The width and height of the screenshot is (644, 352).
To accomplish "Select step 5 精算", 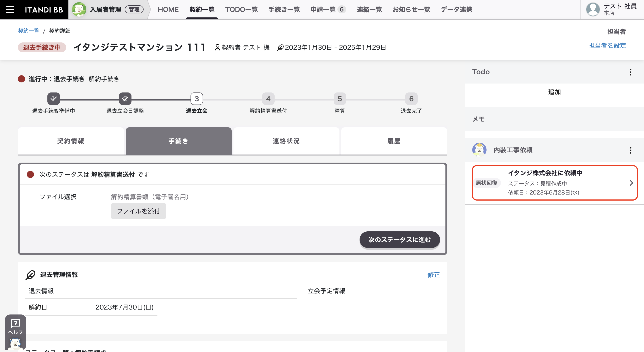I will [340, 99].
